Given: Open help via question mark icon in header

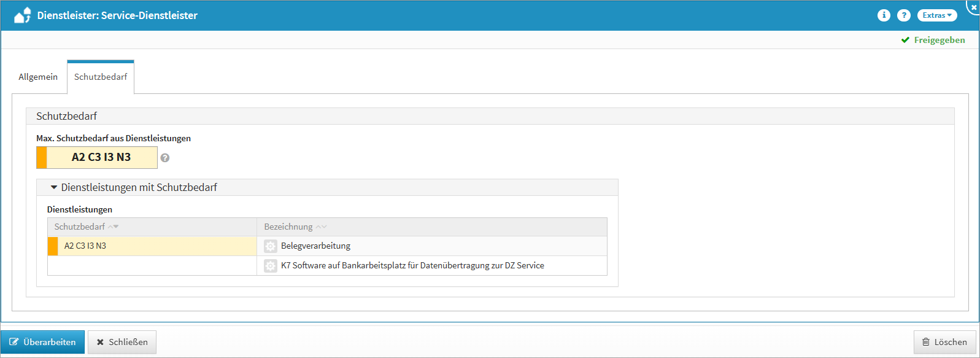Looking at the screenshot, I should tap(903, 15).
